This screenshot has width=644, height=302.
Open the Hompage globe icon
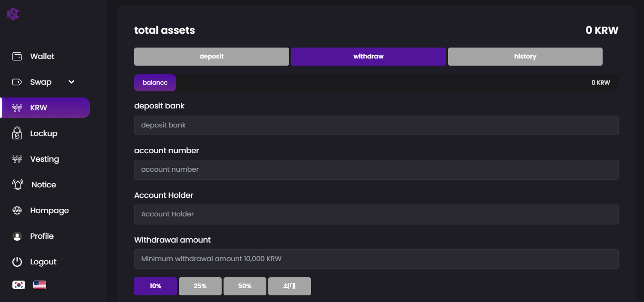(x=17, y=210)
